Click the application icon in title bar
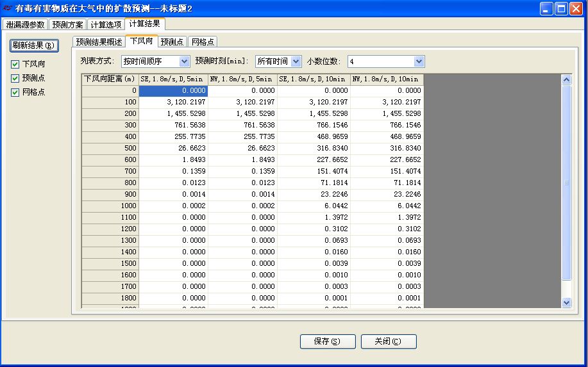Viewport: 588px width, 367px height. [x=8, y=8]
